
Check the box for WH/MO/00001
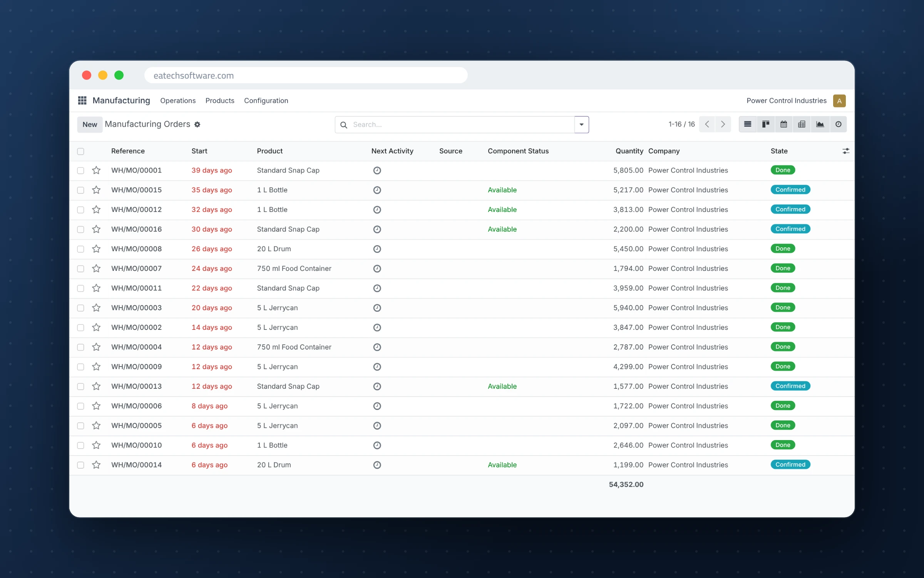(x=80, y=171)
